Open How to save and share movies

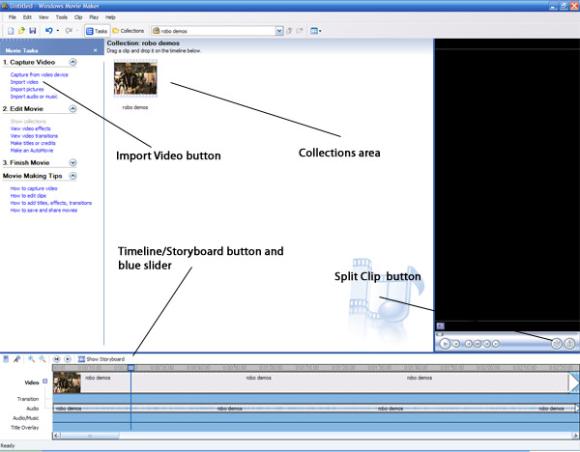pos(44,210)
